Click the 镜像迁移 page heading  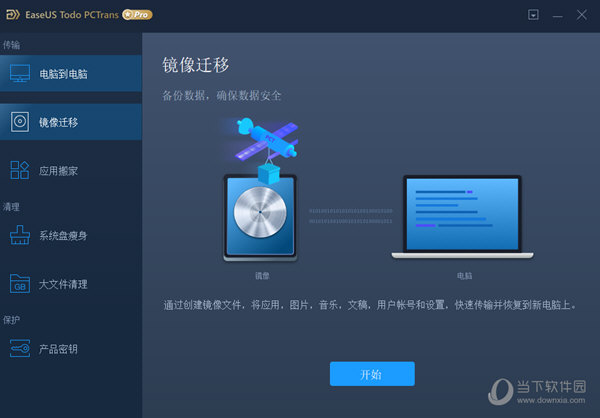point(196,65)
